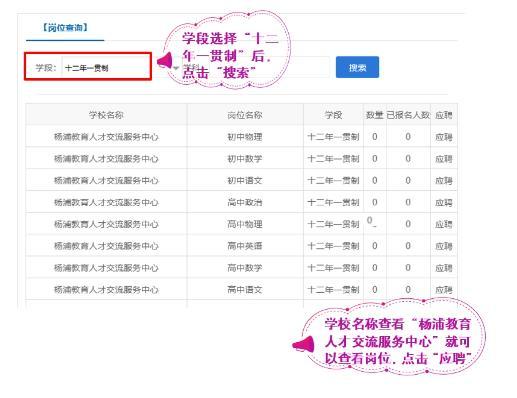This screenshot has height=398, width=517.
Task: Select the 高中语文 position cell
Action: point(245,290)
